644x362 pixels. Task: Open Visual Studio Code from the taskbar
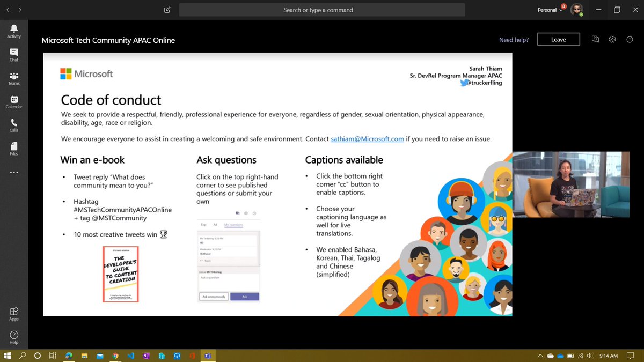click(130, 356)
